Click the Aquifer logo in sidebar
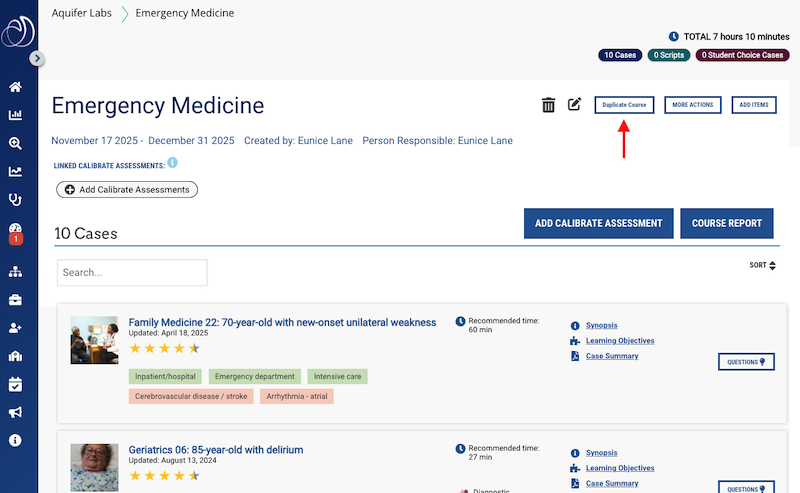 18,31
